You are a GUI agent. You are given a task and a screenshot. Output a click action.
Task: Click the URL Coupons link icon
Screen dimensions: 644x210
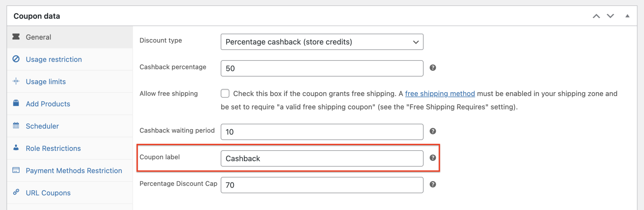pyautogui.click(x=16, y=192)
